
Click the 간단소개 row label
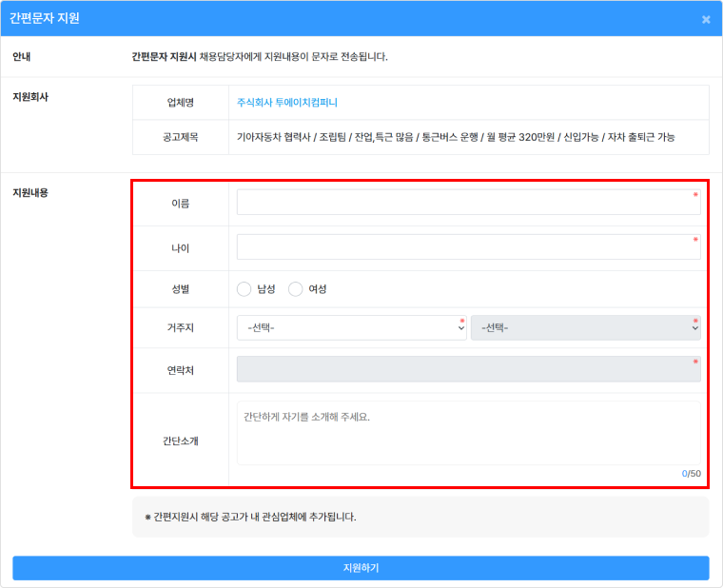pyautogui.click(x=180, y=441)
